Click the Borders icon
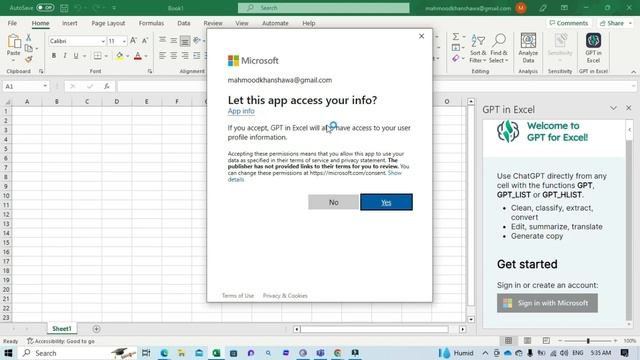This screenshot has width=640, height=360. pyautogui.click(x=97, y=56)
